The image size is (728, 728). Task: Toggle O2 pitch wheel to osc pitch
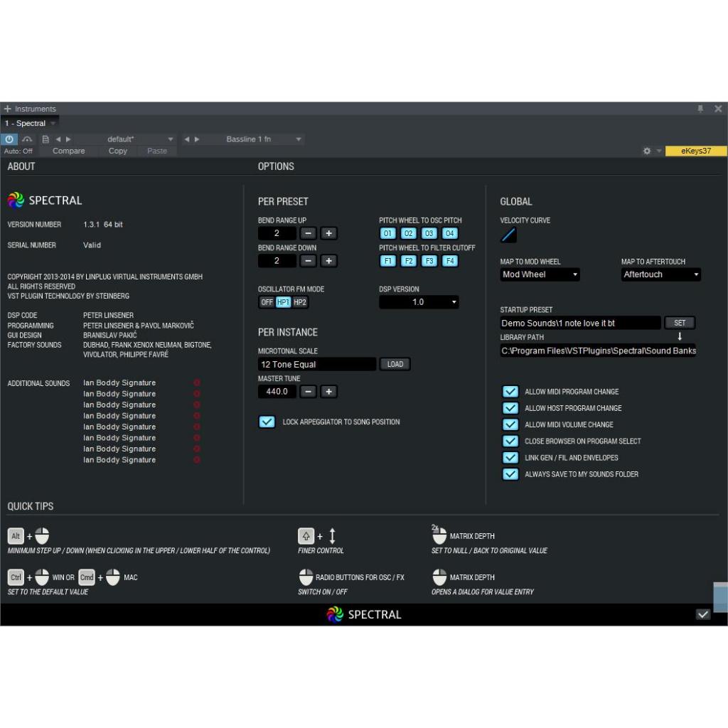(x=409, y=233)
